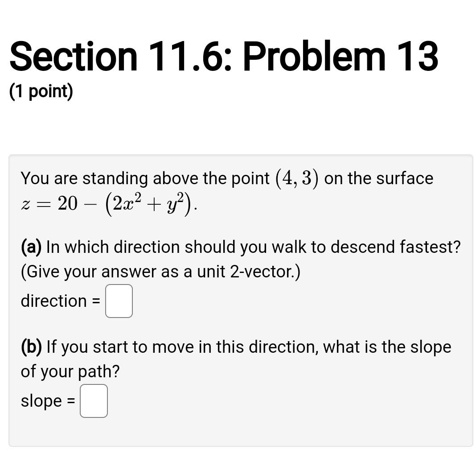Image resolution: width=476 pixels, height=454 pixels.
Task: Select the Section 11.6: Problem 13 heading
Action: coord(223,56)
